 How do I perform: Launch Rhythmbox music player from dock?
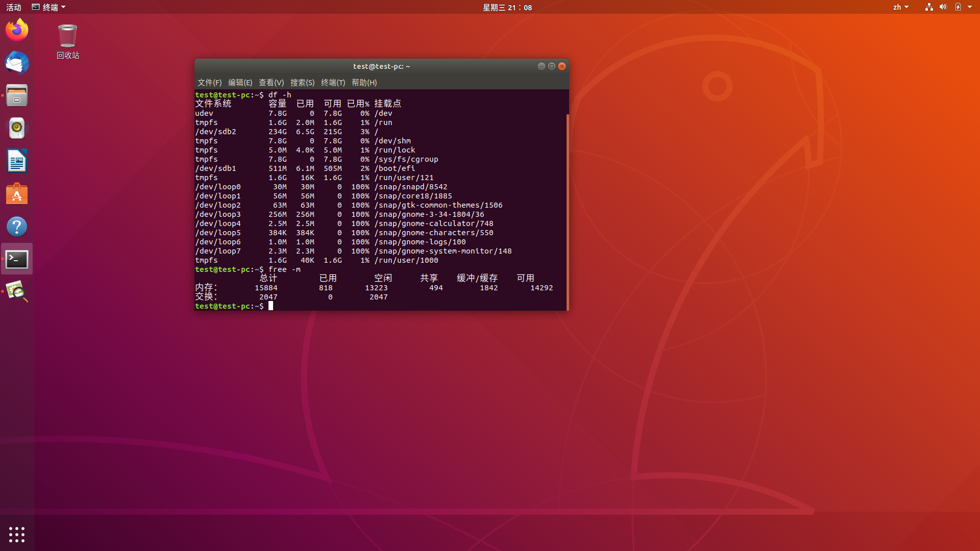17,128
